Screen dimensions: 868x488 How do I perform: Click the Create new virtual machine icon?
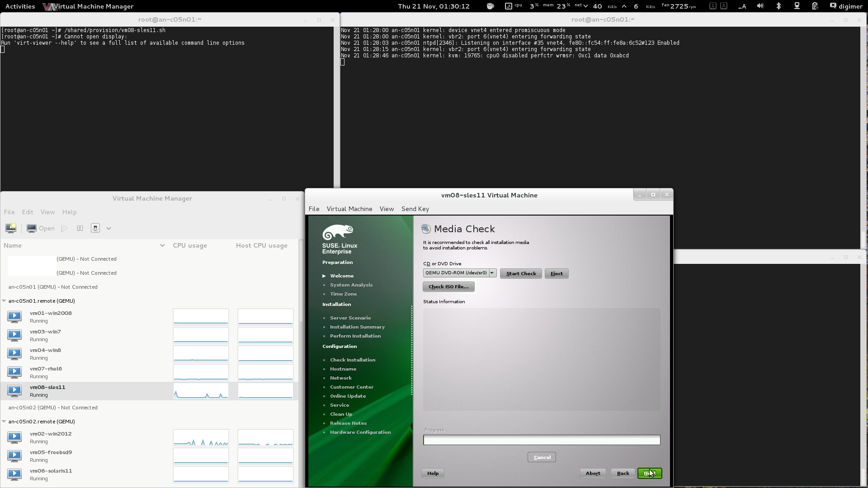(11, 228)
